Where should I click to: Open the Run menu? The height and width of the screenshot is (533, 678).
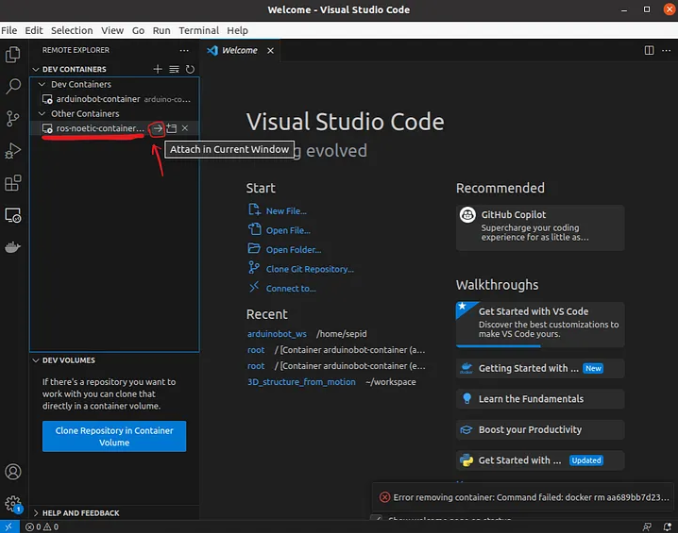click(161, 30)
